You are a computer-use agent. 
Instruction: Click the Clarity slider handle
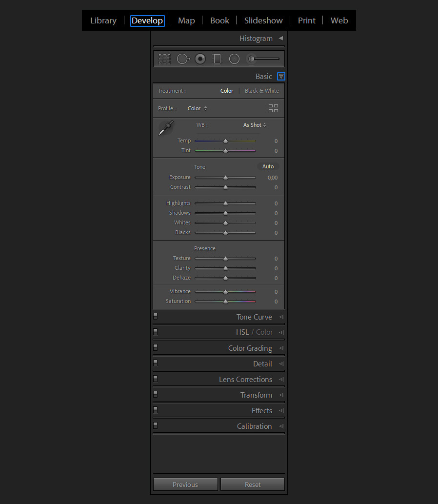226,268
